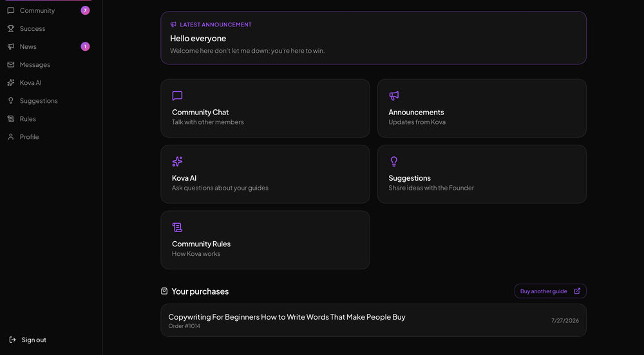Click the News notification badge showing 1
This screenshot has height=355, width=644.
click(85, 47)
